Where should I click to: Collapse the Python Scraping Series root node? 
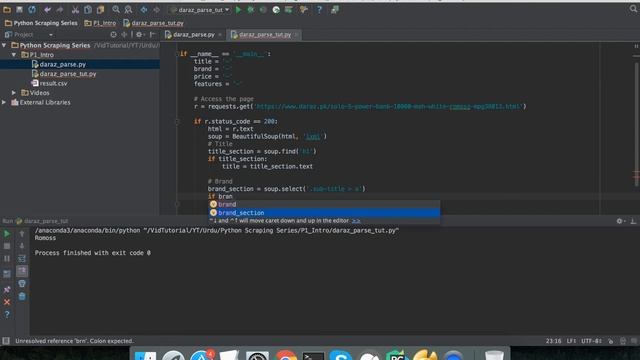click(x=4, y=45)
